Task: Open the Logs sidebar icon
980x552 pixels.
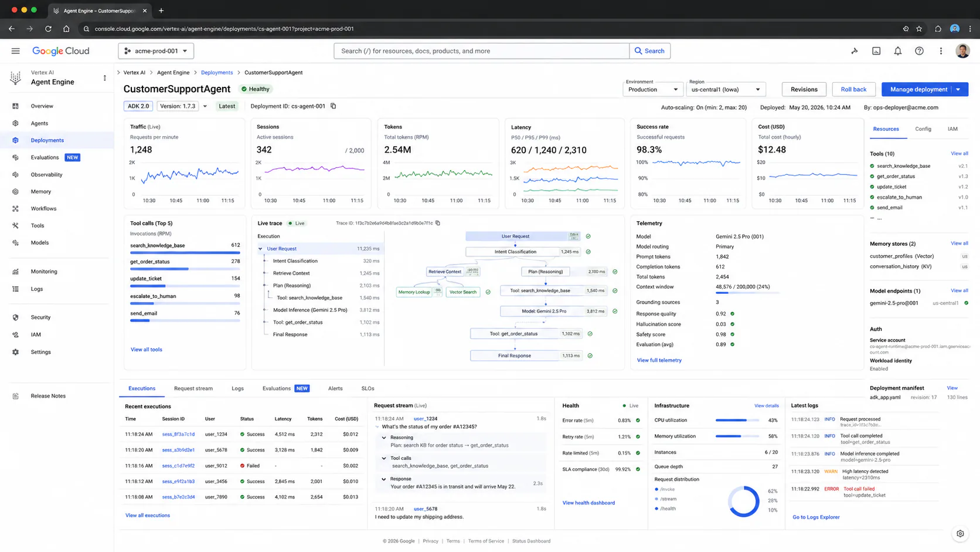Action: coord(16,289)
